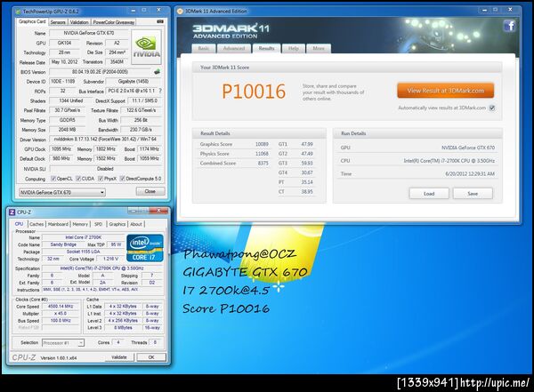Select the Graphics Card tab in GPU-Z

(x=32, y=21)
